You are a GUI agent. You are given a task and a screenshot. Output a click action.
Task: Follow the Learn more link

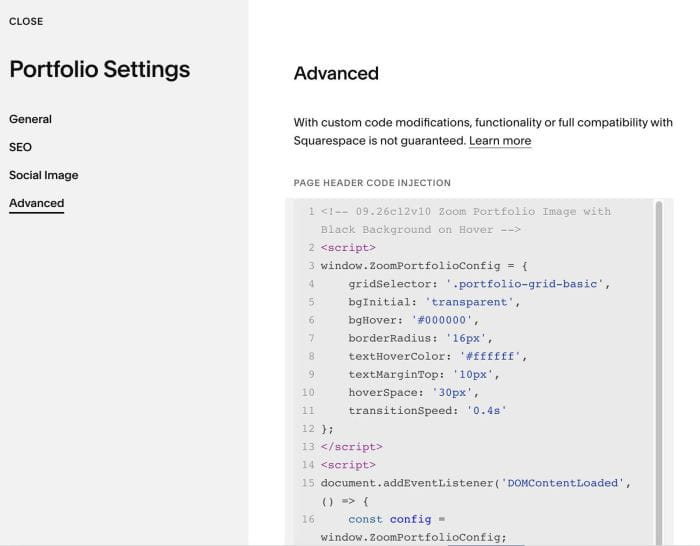coord(500,141)
